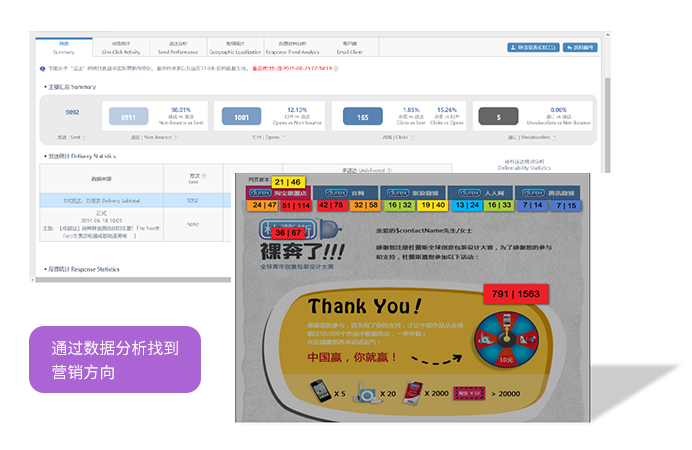The width and height of the screenshot is (692, 450).
Task: Click the help icon next to the Sent column header
Action: (x=204, y=176)
